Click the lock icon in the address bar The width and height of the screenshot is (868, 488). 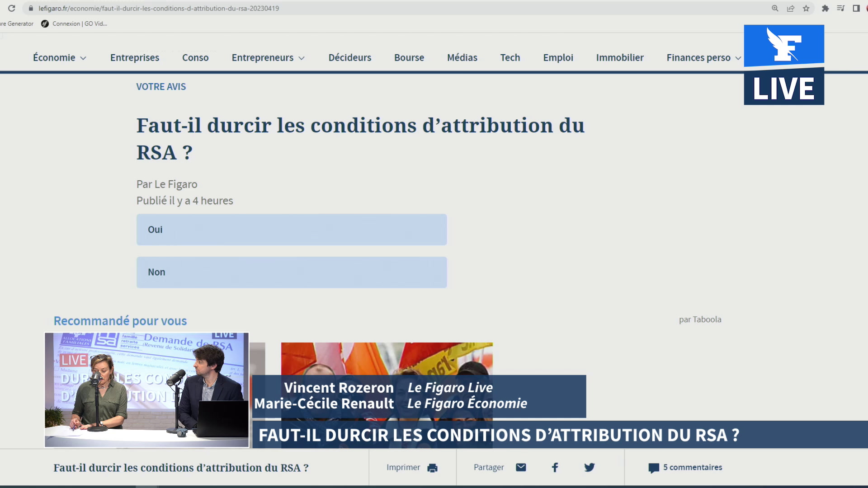click(31, 8)
